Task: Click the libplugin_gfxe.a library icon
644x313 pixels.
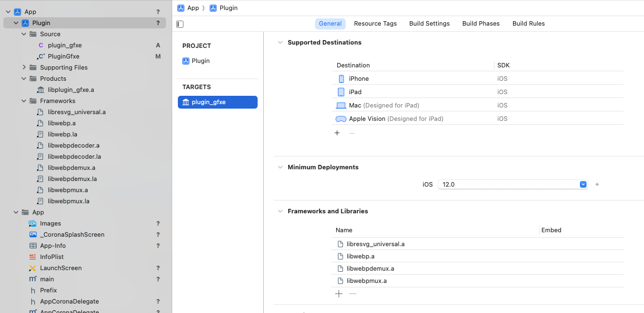Action: click(41, 90)
